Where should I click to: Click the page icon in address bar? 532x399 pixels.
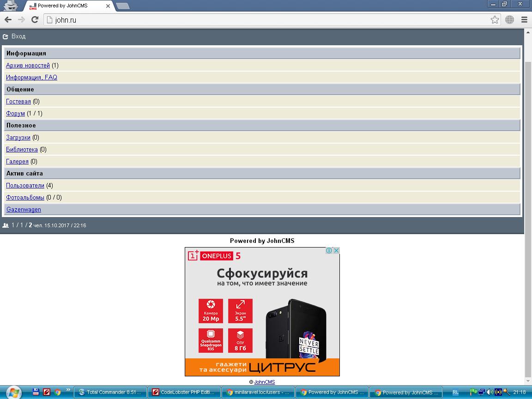49,20
